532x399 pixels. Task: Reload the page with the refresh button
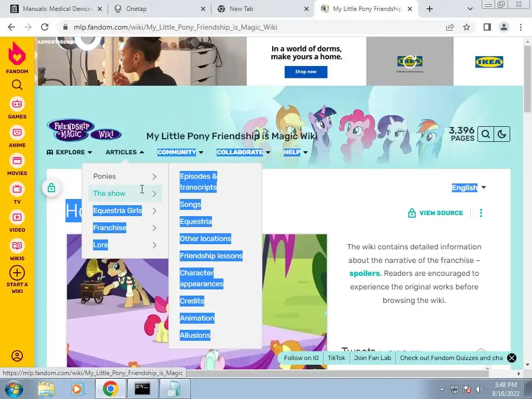[x=45, y=27]
